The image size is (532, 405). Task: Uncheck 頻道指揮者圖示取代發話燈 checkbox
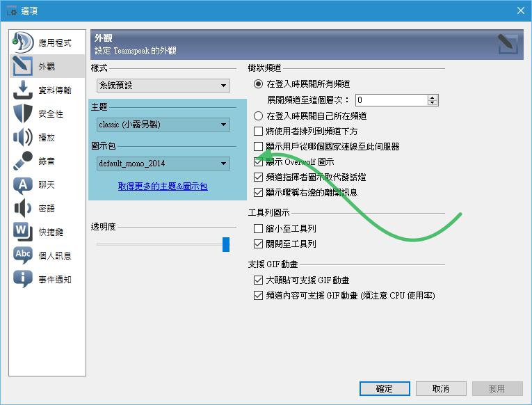[x=258, y=177]
